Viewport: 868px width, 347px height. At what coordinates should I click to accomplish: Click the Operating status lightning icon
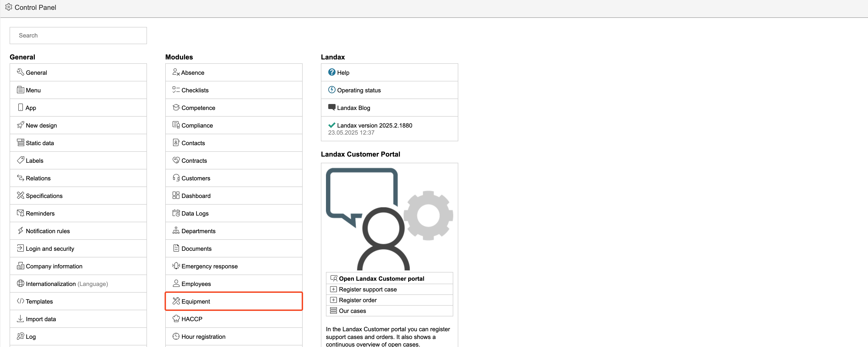[331, 90]
